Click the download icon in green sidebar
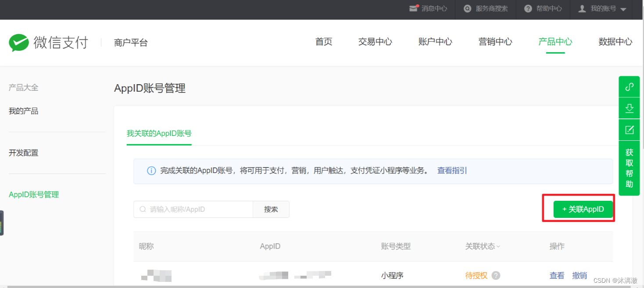Screen dimensions: 644x288 (629, 108)
